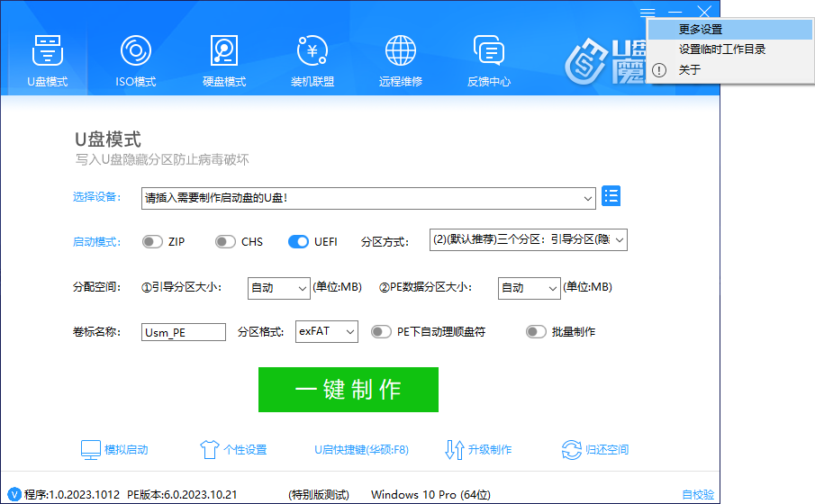Click 归还空间 refresh icon

[x=572, y=449]
